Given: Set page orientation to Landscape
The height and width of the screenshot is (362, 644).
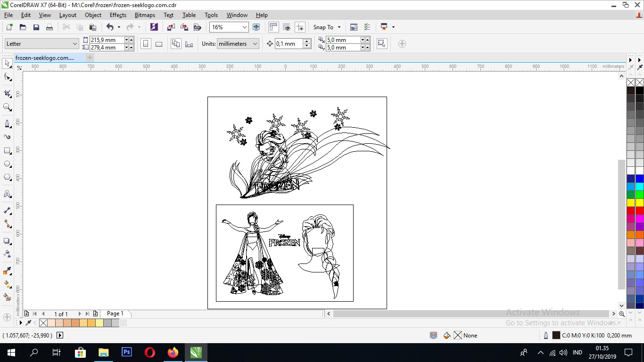Looking at the screenshot, I should pos(159,44).
